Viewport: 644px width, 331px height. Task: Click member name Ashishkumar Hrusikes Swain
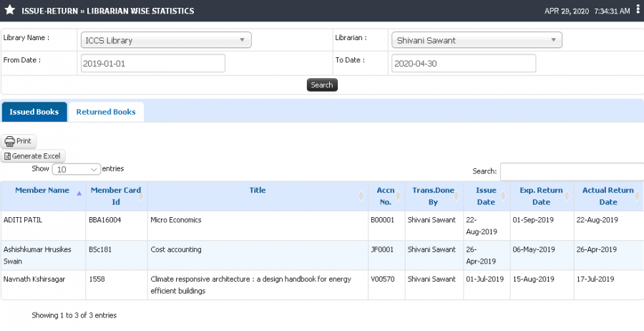pos(37,255)
